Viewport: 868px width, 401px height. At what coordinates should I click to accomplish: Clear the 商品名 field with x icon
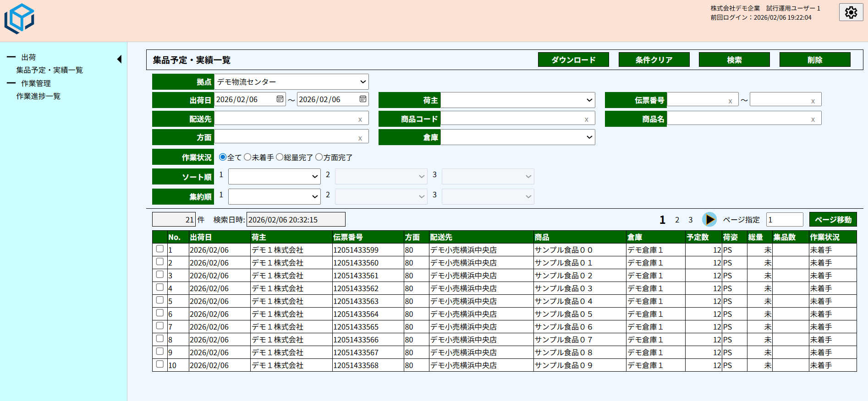tap(813, 119)
